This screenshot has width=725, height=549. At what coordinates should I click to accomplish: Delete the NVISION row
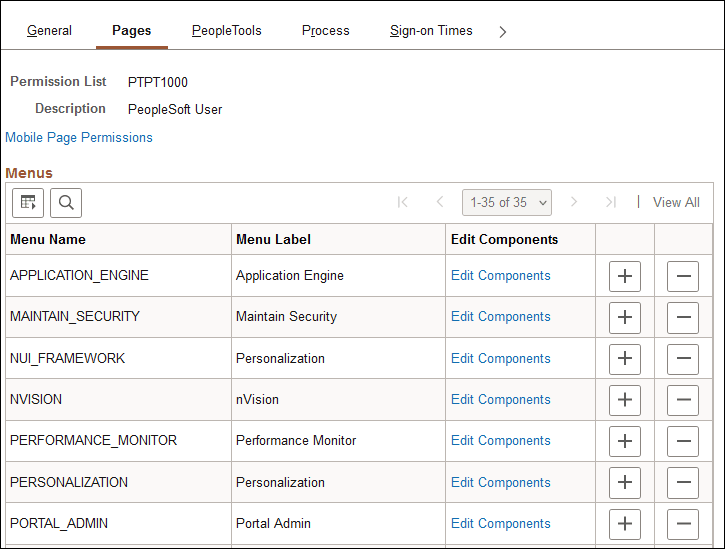(x=683, y=400)
